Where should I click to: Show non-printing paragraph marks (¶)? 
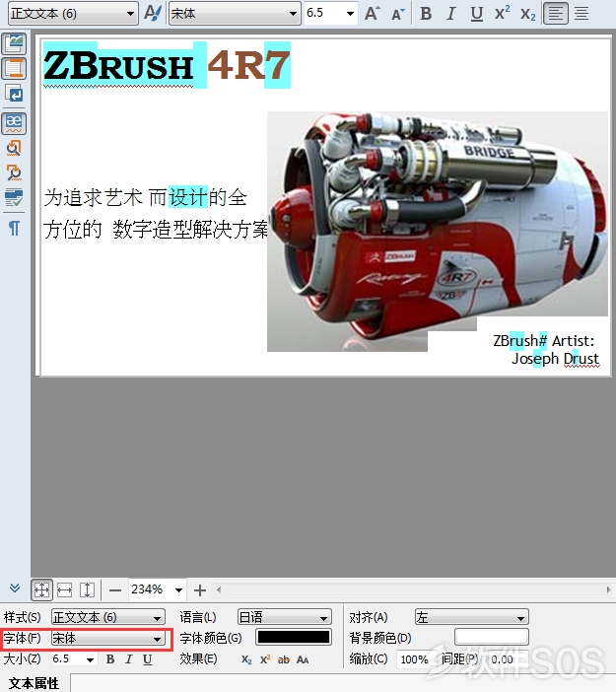14,228
